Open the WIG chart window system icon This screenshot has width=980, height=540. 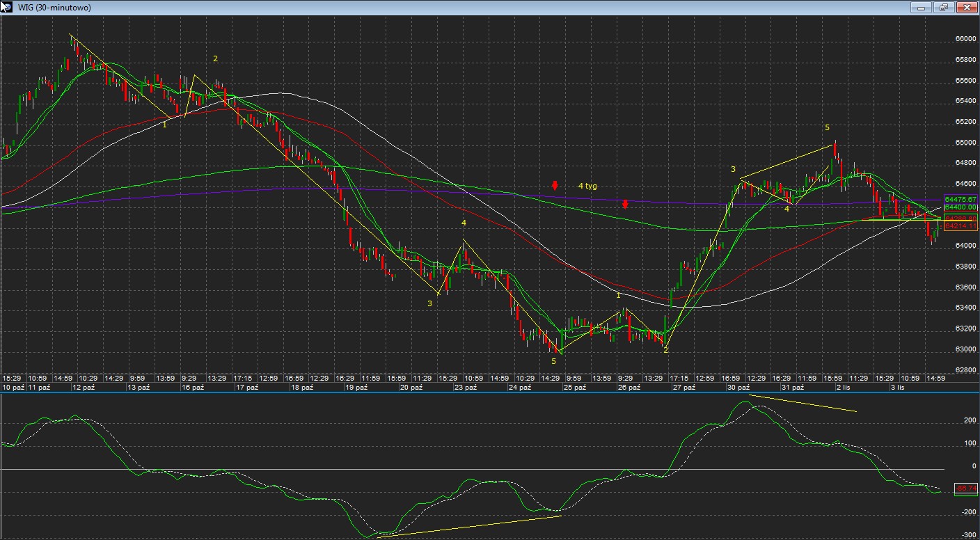8,7
